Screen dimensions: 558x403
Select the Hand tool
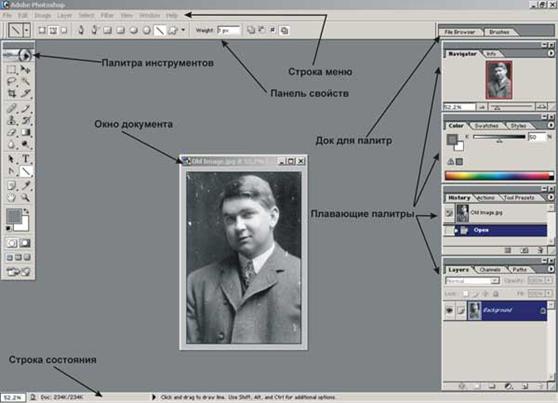[x=11, y=197]
